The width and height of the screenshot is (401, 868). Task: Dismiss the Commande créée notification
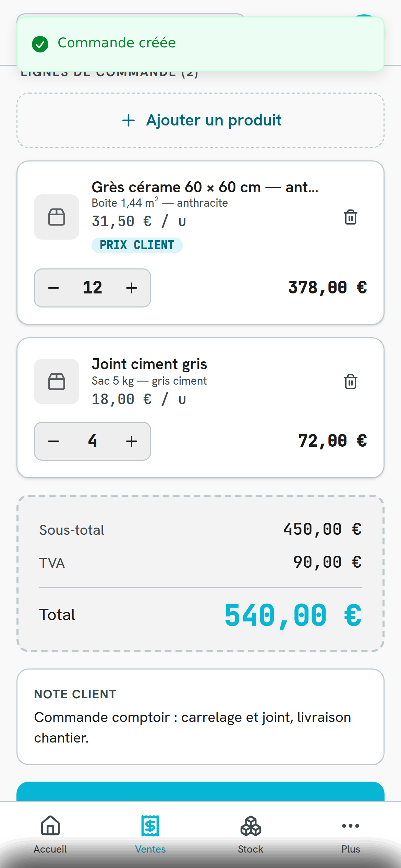200,44
